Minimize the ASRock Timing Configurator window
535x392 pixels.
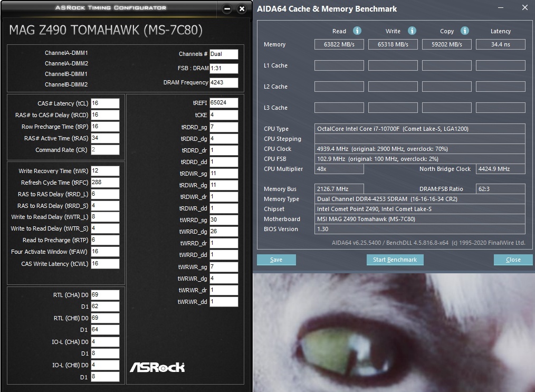click(x=227, y=9)
